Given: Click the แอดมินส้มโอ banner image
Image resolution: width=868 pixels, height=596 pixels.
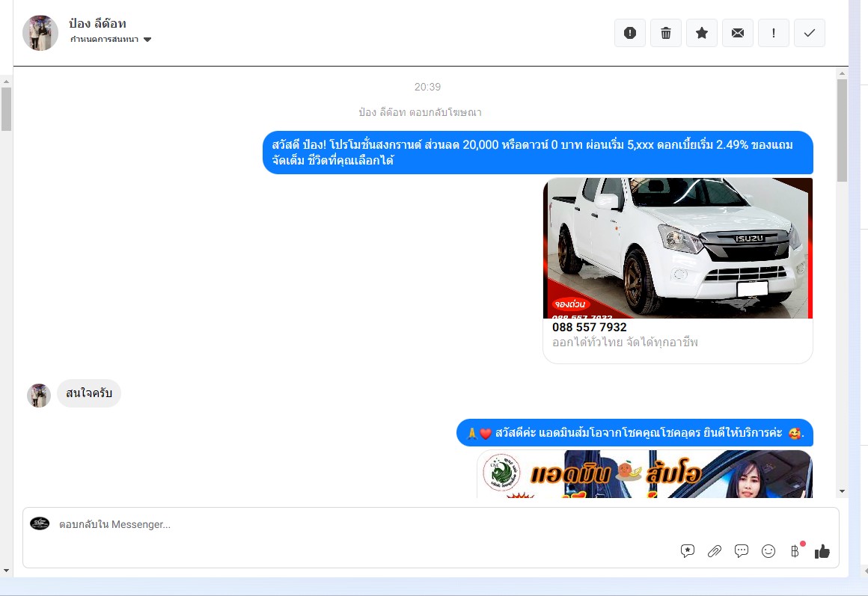Looking at the screenshot, I should (644, 474).
